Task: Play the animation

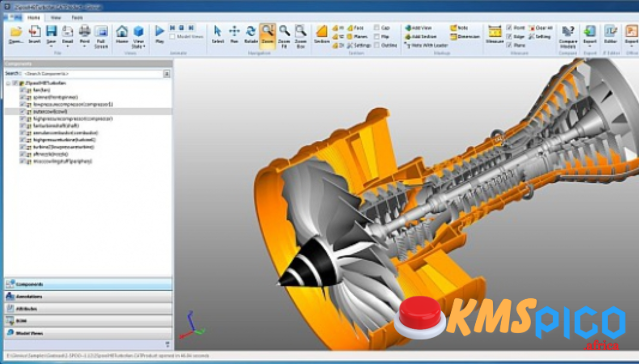Action: pyautogui.click(x=160, y=31)
